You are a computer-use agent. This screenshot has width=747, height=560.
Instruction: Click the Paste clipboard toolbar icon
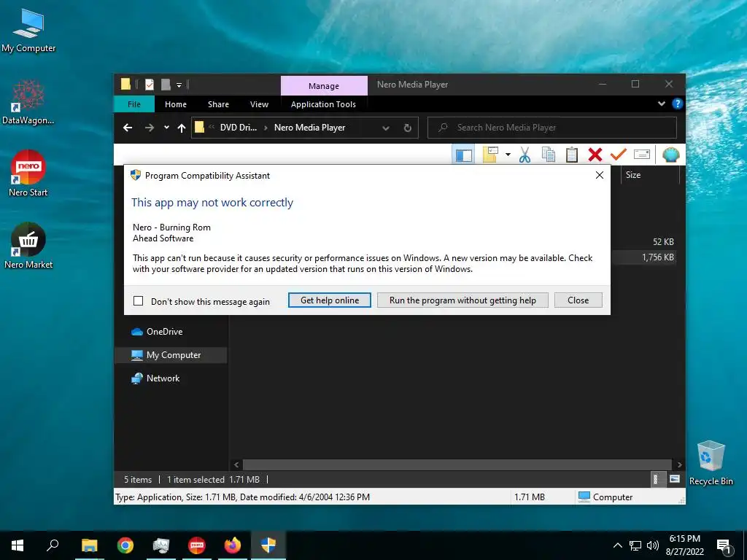pyautogui.click(x=572, y=155)
